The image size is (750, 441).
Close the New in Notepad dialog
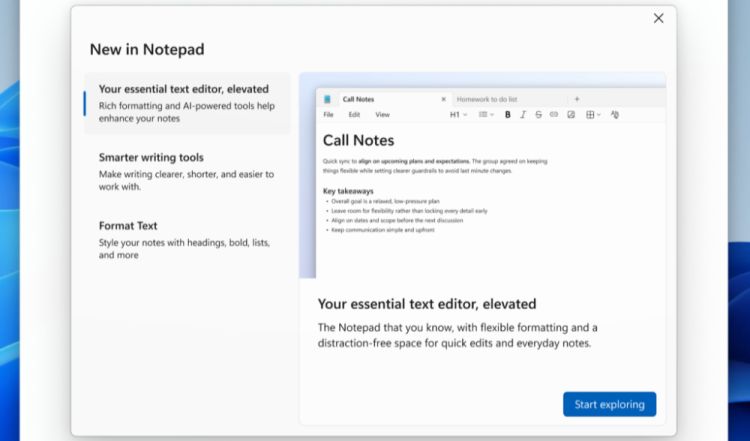(x=658, y=18)
